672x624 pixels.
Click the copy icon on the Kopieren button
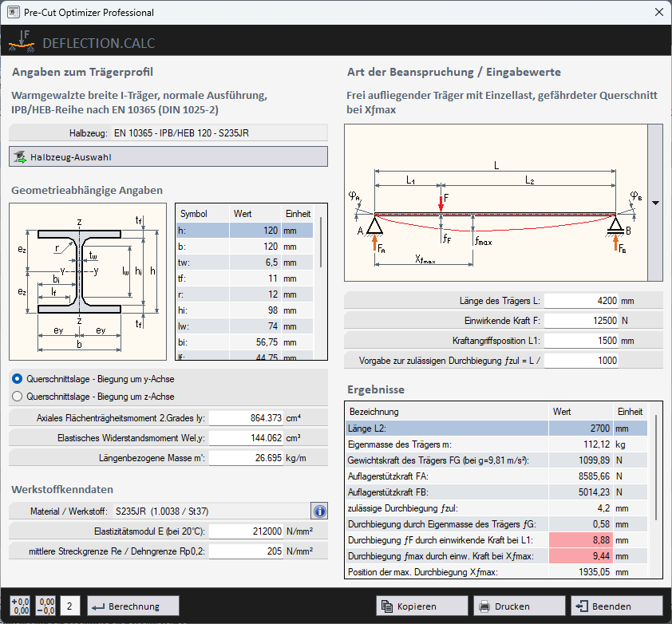point(387,605)
